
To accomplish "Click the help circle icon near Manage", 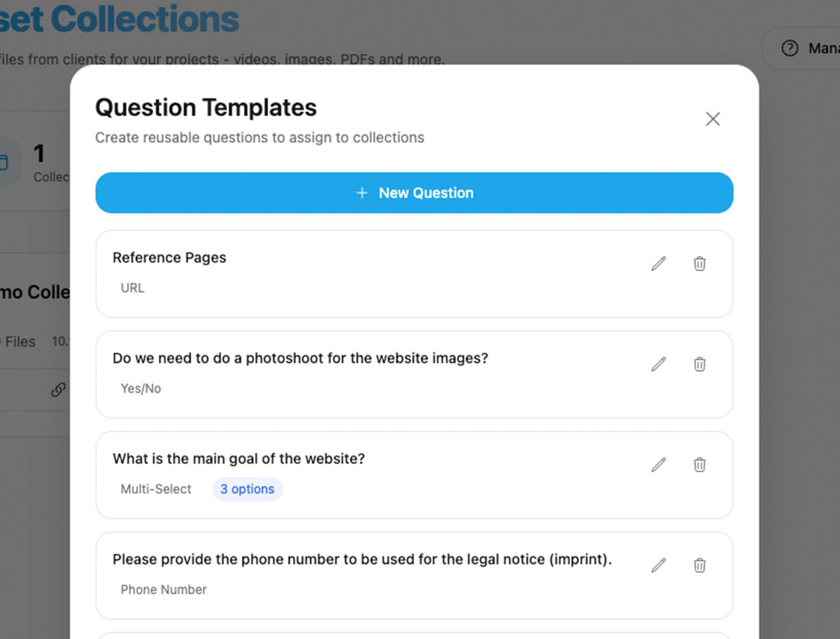I will point(790,48).
